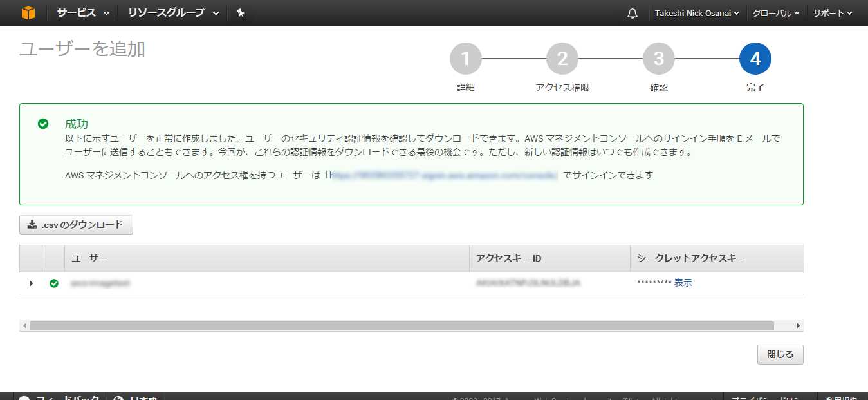Click the horizontal scrollbar thumb under the table
This screenshot has width=868, height=400.
coord(402,326)
